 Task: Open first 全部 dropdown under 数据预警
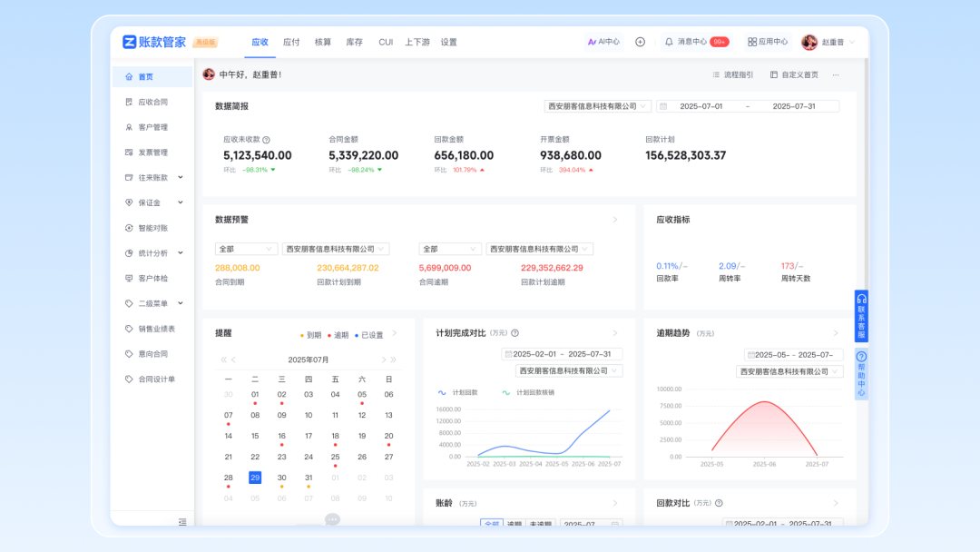coord(246,249)
